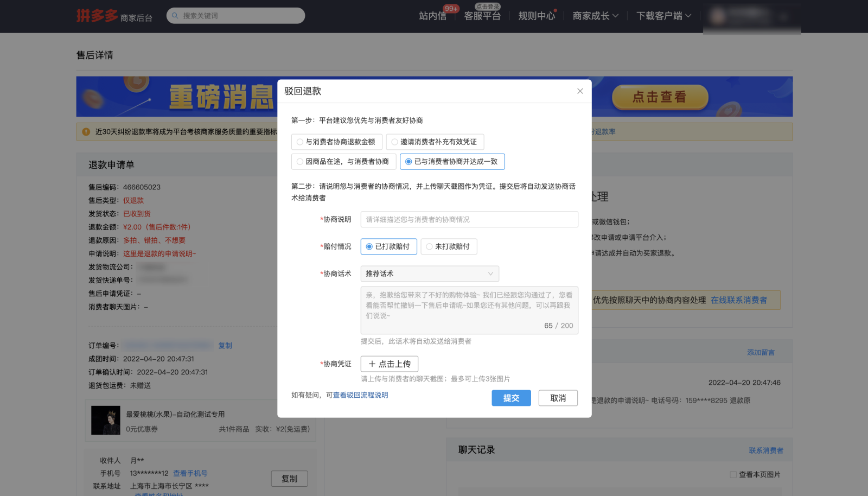Click 复制 link next to order number
This screenshot has width=868, height=496.
click(225, 346)
